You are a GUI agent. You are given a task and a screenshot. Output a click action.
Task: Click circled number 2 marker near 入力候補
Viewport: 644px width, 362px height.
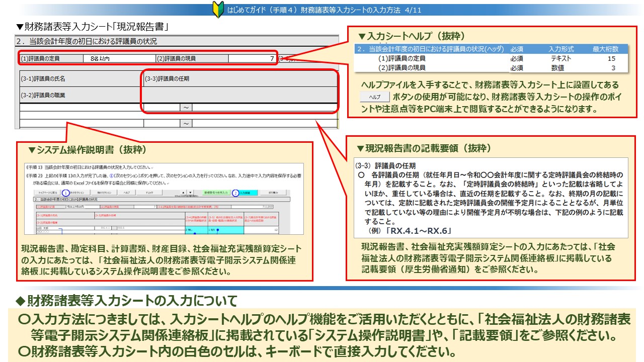point(235,192)
